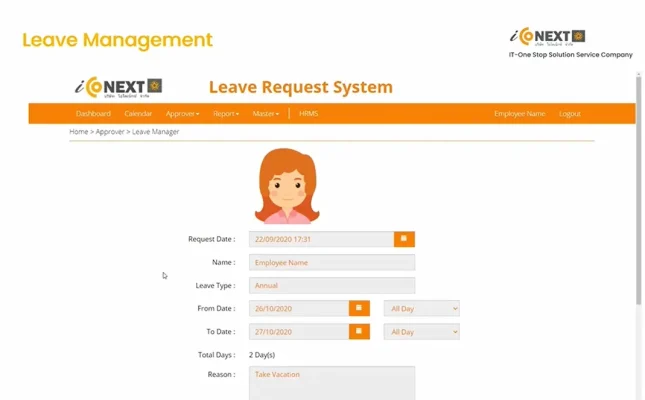Open the From Date calendar picker icon

[359, 308]
